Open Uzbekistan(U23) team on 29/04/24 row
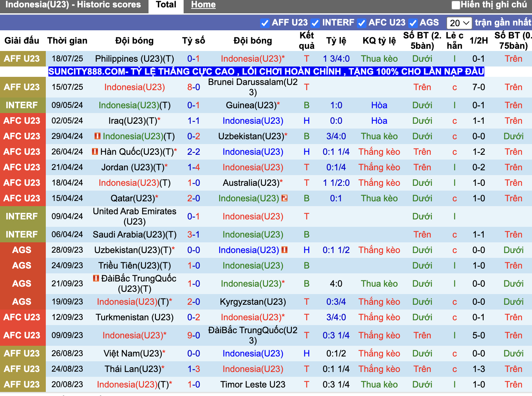This screenshot has width=532, height=396. coord(251,136)
